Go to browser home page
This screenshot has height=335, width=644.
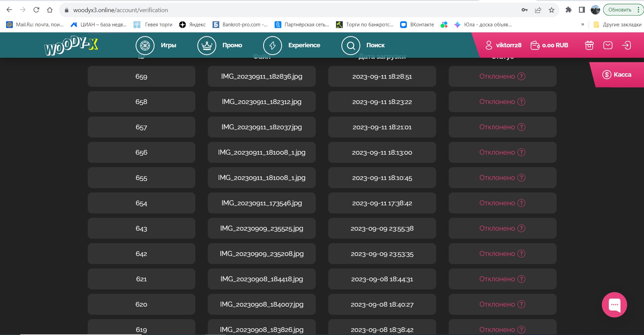50,10
